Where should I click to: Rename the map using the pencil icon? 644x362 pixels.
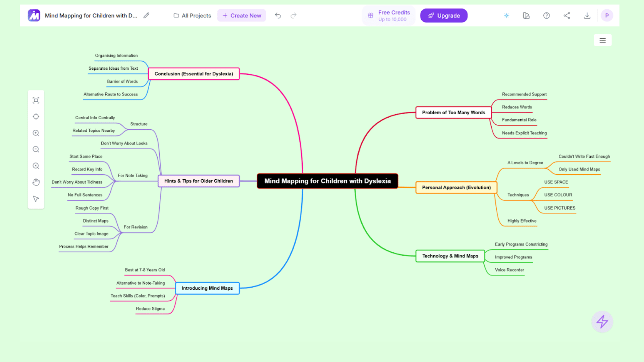146,15
